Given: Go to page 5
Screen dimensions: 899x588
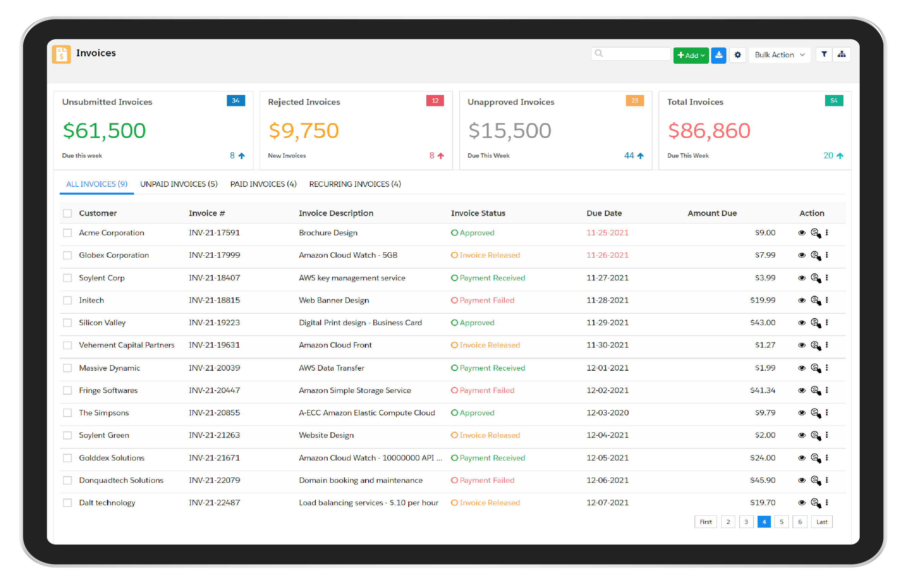Looking at the screenshot, I should (x=781, y=522).
